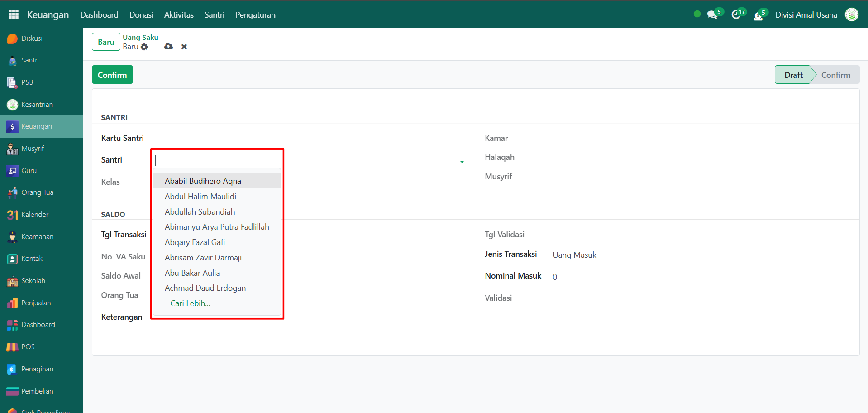Screen dimensions: 868x413
Task: Select Abdul Halim Maulidi from the list
Action: [200, 197]
